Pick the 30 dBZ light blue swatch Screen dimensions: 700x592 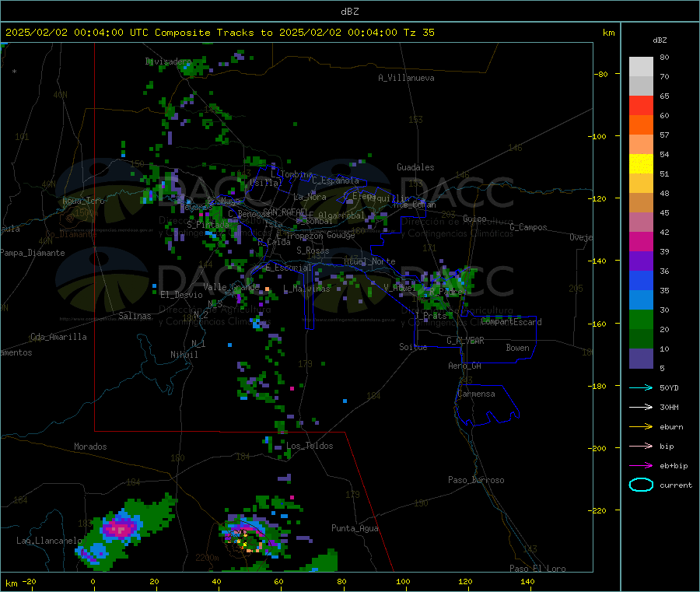(641, 300)
